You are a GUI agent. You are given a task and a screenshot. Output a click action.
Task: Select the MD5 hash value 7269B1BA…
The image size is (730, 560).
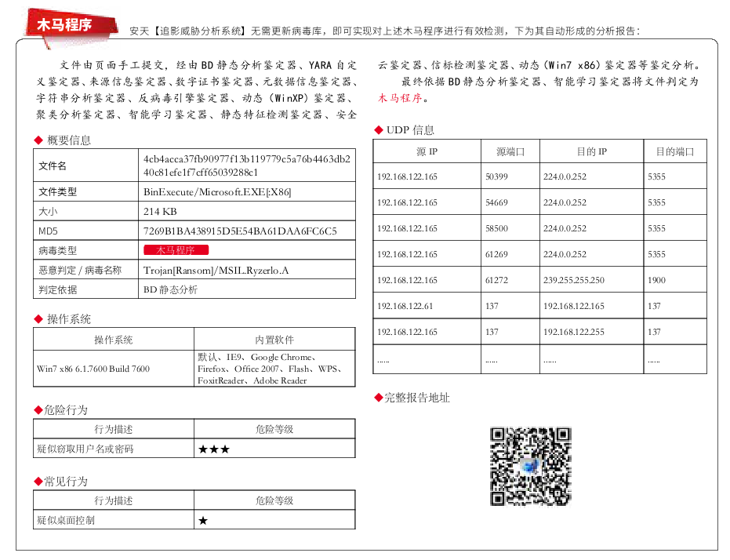[240, 231]
